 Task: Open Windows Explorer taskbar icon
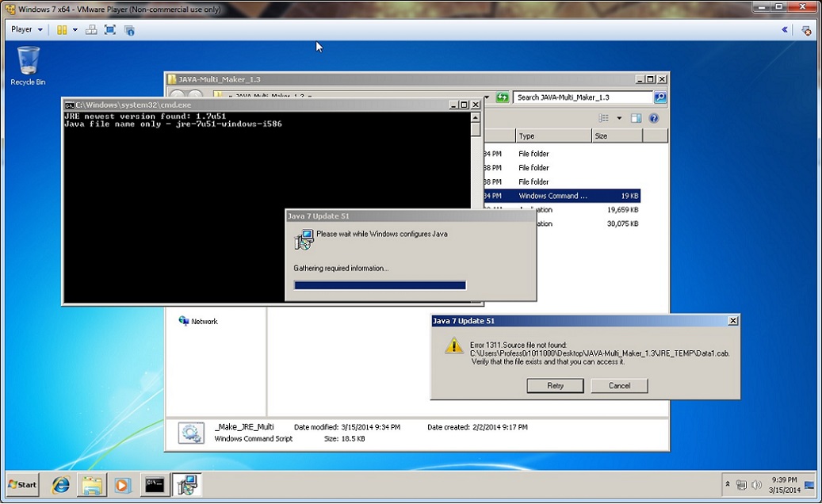coord(92,485)
